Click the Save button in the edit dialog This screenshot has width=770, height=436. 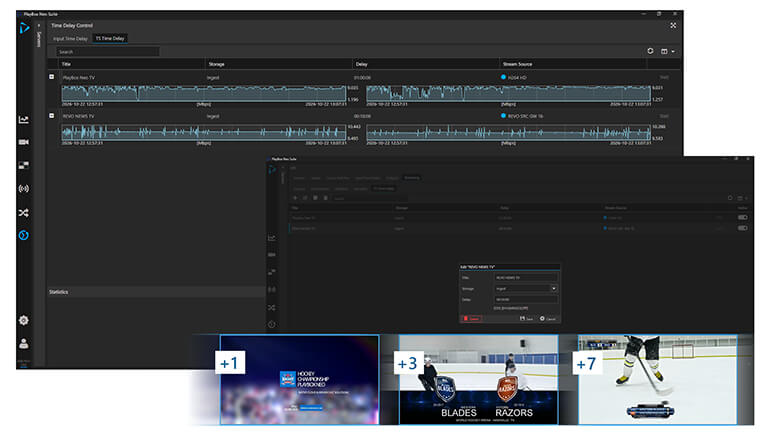tap(526, 319)
